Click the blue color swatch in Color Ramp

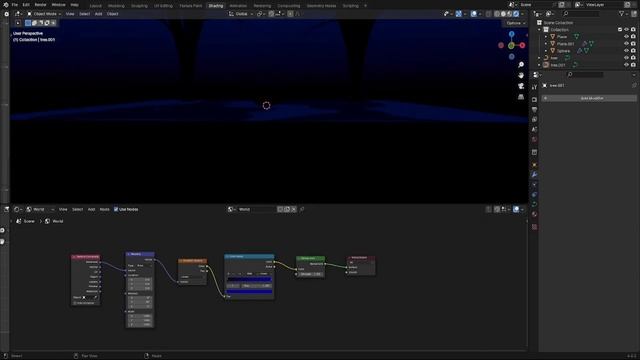pyautogui.click(x=249, y=291)
